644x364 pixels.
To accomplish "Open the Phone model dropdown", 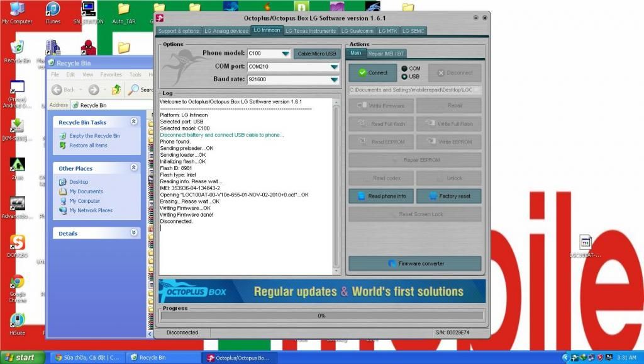I will pyautogui.click(x=285, y=54).
